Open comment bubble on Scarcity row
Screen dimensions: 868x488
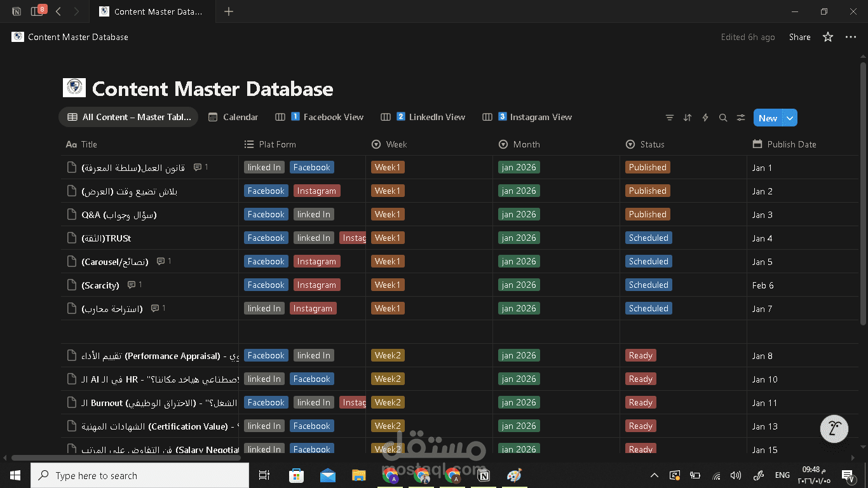[x=135, y=285]
